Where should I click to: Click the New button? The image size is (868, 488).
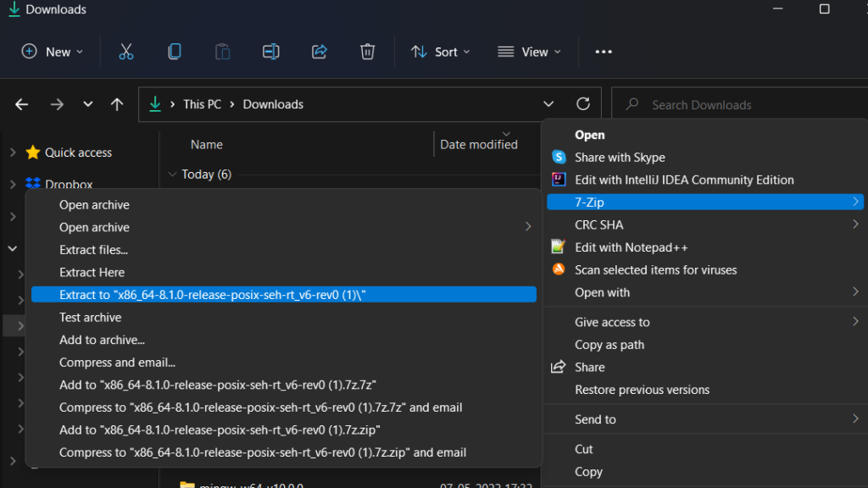[x=53, y=52]
